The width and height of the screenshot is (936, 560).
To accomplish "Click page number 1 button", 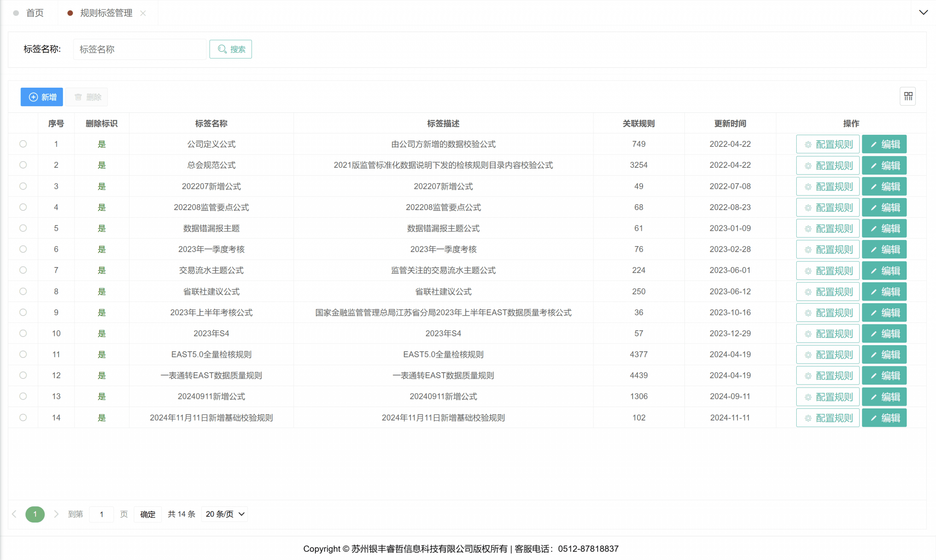I will (35, 514).
